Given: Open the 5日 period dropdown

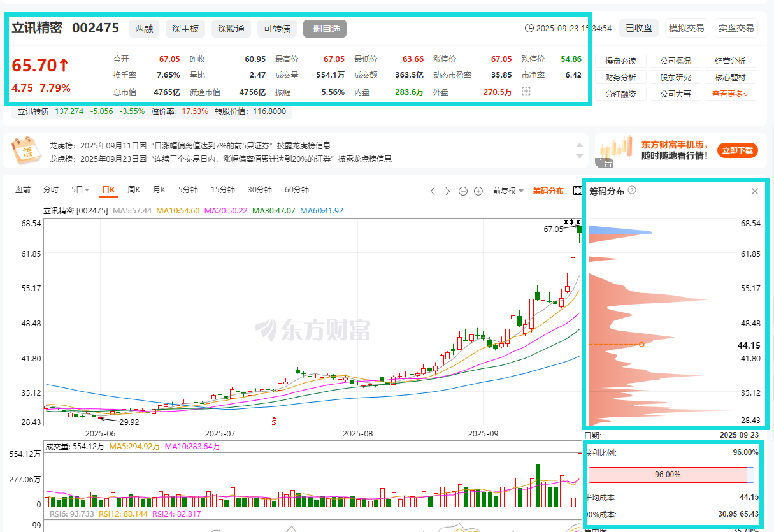Looking at the screenshot, I should coord(80,190).
